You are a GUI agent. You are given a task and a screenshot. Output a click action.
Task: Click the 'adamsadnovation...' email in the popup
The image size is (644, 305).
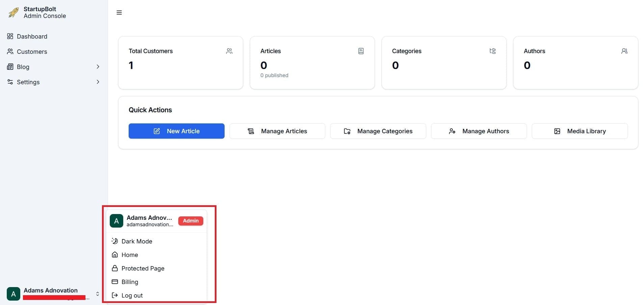150,225
